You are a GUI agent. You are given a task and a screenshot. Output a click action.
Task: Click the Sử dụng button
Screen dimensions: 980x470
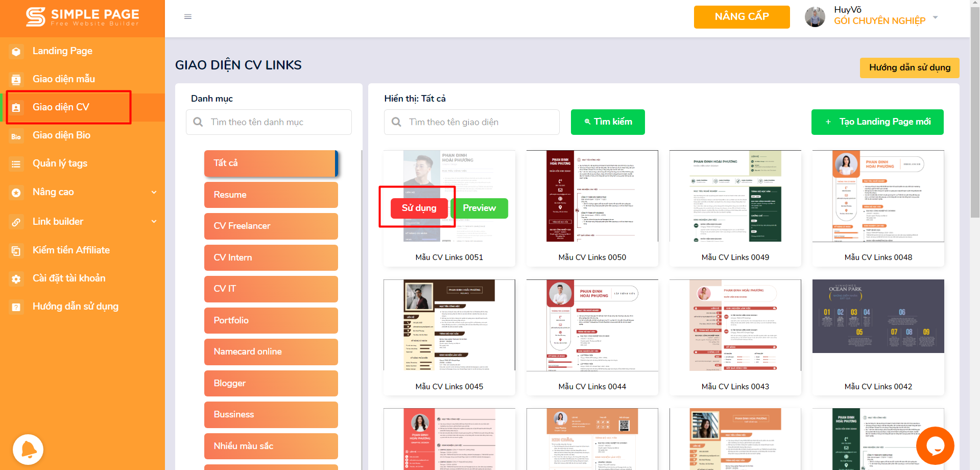click(419, 208)
